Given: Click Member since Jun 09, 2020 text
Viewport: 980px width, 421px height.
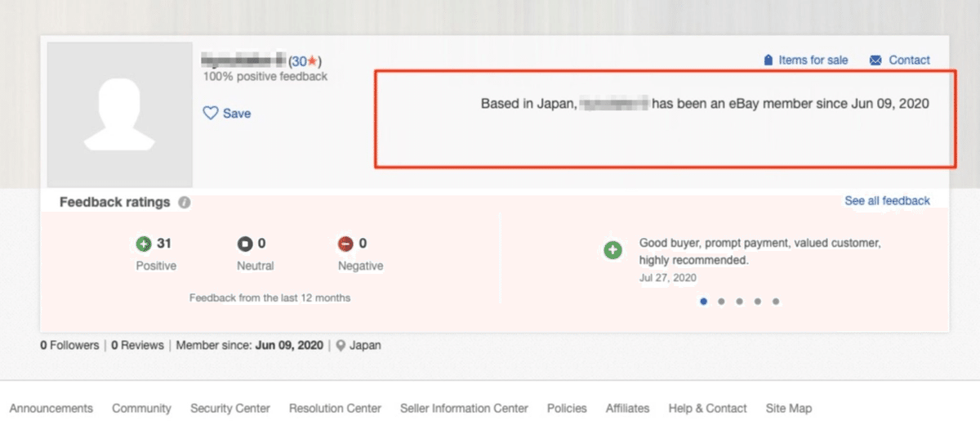Looking at the screenshot, I should coord(249,345).
